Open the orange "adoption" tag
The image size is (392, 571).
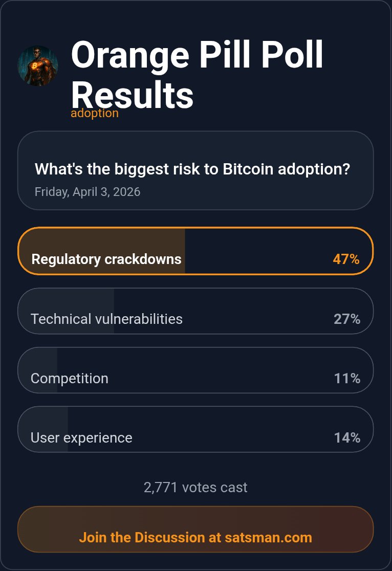point(95,113)
